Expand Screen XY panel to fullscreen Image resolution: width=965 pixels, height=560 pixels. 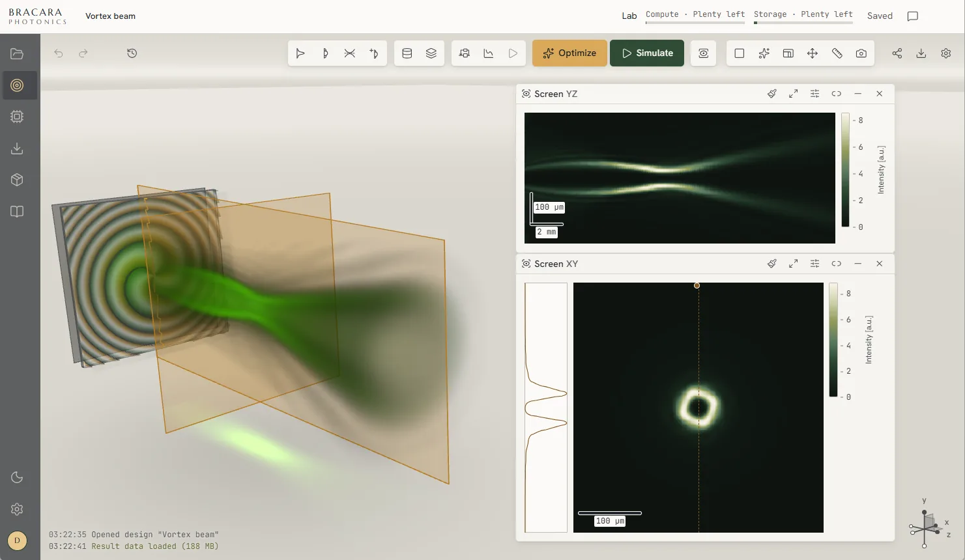(x=794, y=264)
